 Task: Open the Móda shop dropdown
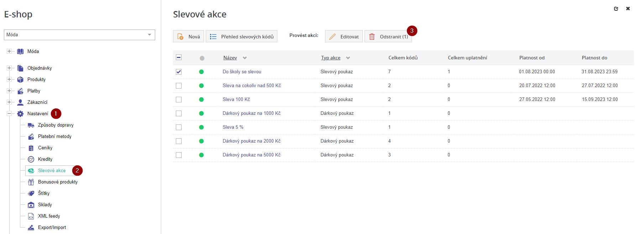point(79,35)
